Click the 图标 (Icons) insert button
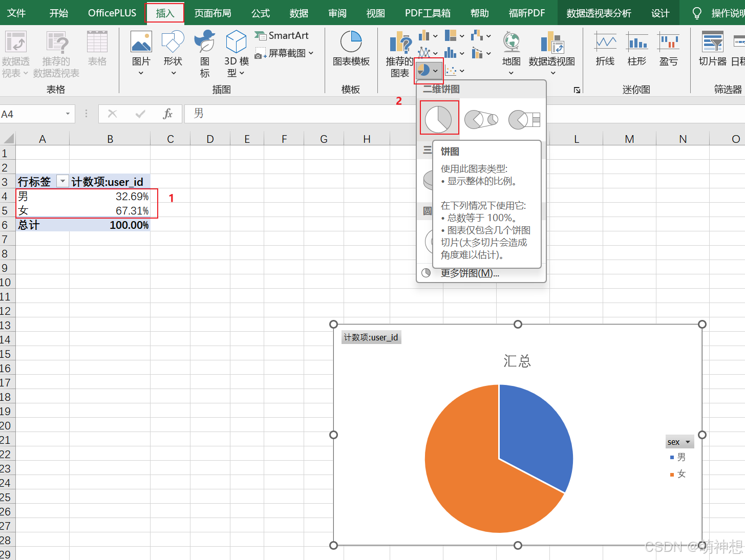745x560 pixels. click(205, 53)
